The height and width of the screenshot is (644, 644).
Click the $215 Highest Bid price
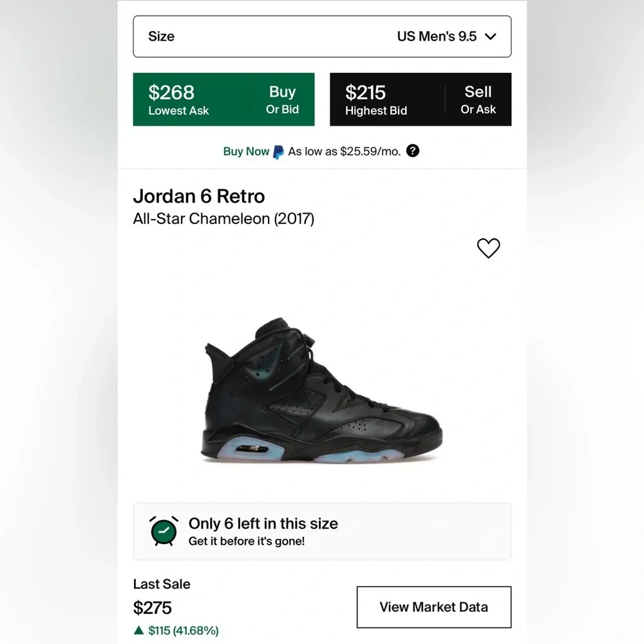coord(365,93)
